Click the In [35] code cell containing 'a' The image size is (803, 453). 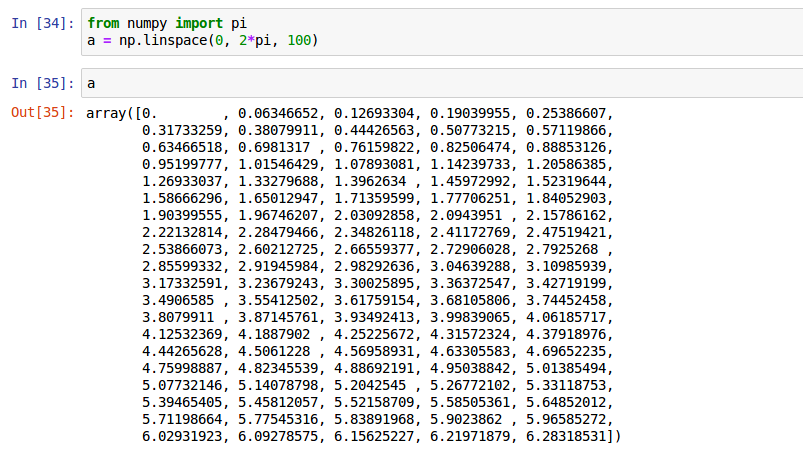442,83
